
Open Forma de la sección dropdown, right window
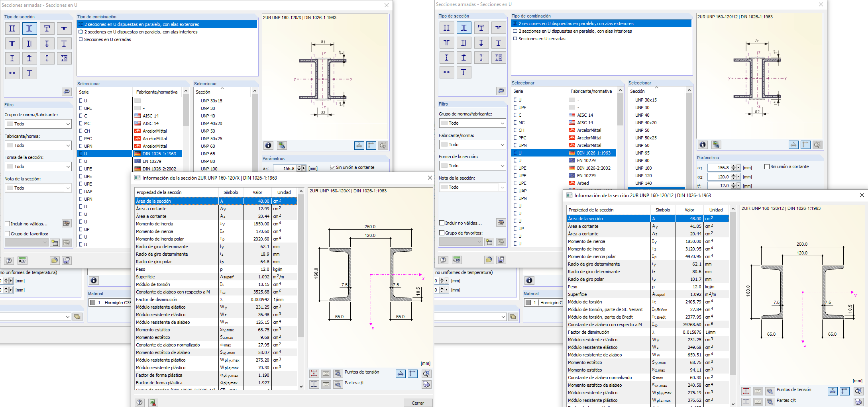pos(473,166)
